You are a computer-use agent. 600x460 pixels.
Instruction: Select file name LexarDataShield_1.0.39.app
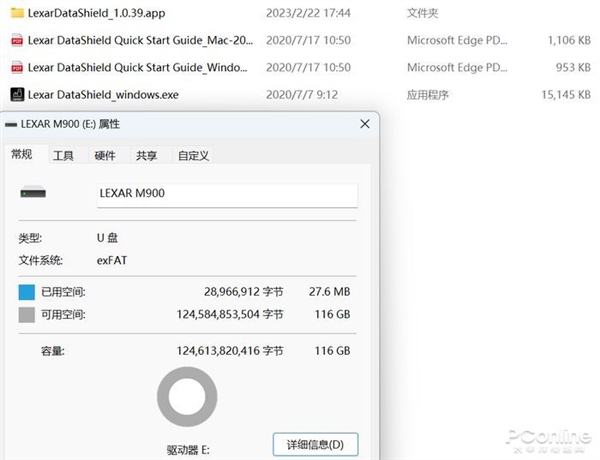(96, 13)
